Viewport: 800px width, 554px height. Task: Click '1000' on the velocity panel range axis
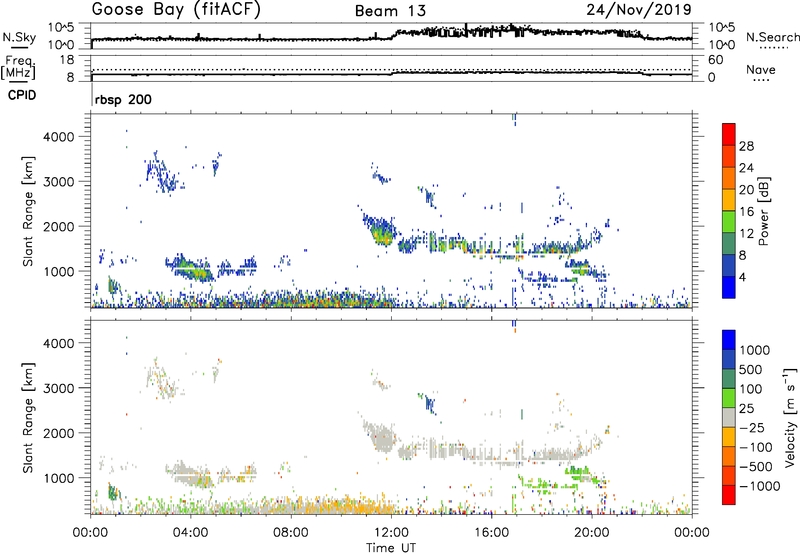(x=59, y=477)
